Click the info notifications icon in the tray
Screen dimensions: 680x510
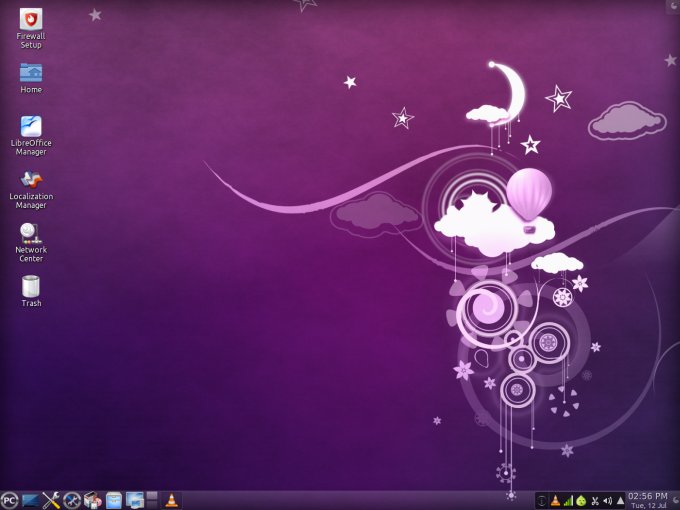click(x=542, y=501)
